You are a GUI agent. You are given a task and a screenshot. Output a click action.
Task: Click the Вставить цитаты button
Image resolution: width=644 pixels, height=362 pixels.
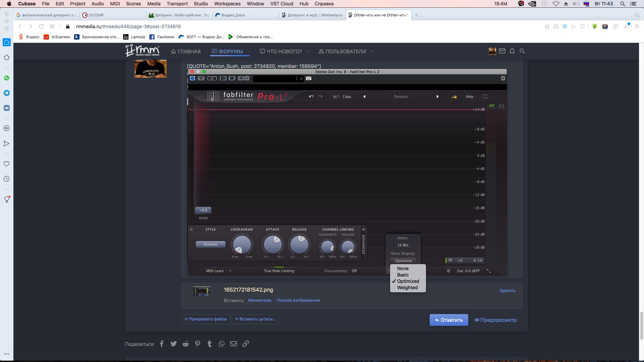255,319
